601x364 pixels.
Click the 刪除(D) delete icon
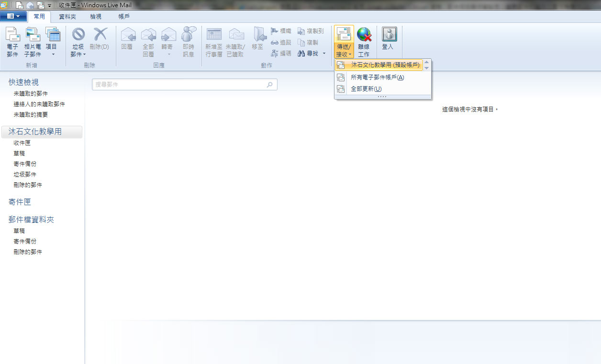100,34
